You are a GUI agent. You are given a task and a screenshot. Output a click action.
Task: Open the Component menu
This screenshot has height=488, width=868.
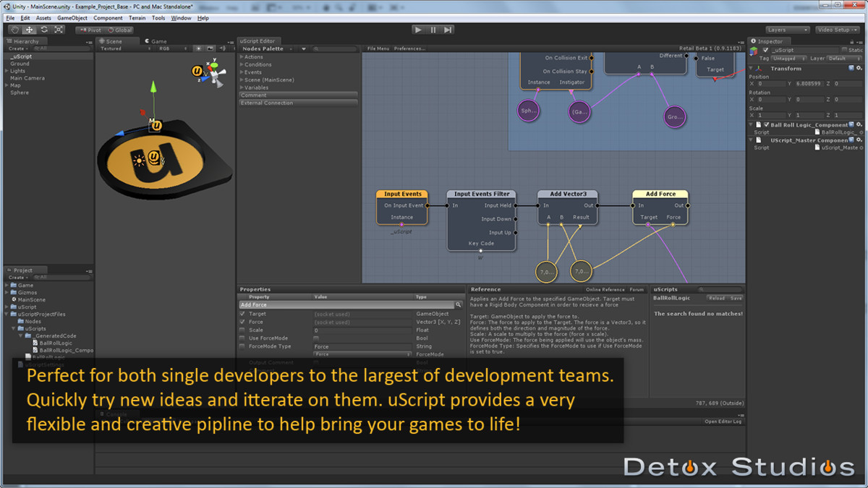pos(108,18)
